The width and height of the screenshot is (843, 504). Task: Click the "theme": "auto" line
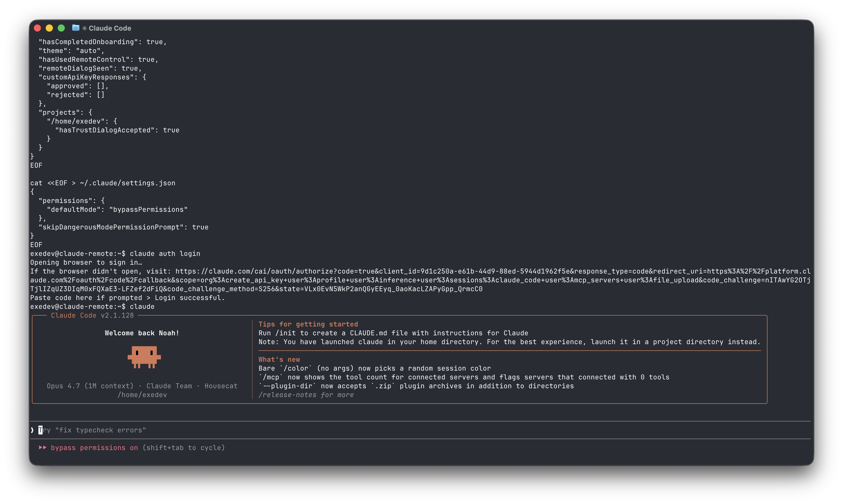[x=72, y=50]
